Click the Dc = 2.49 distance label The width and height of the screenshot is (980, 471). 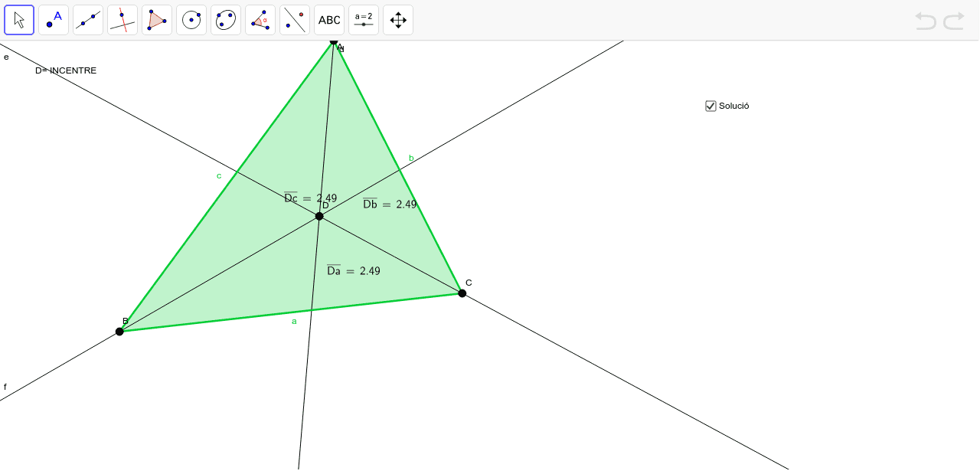tap(310, 198)
